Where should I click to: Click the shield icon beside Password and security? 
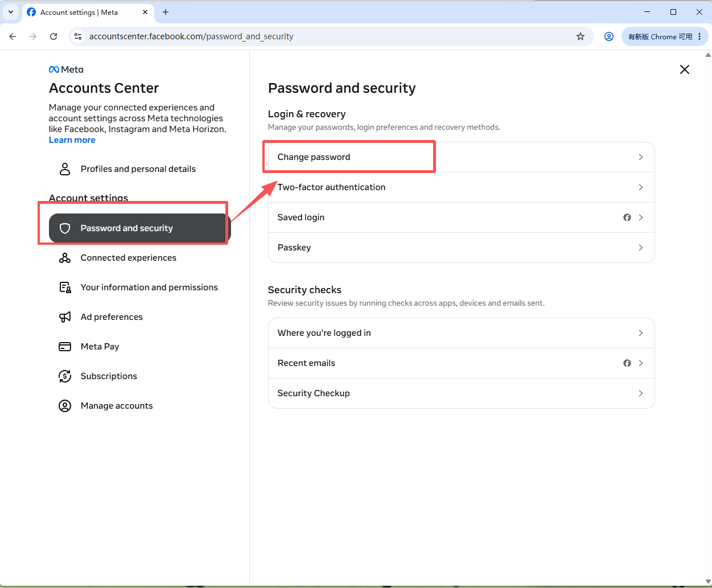[x=65, y=228]
